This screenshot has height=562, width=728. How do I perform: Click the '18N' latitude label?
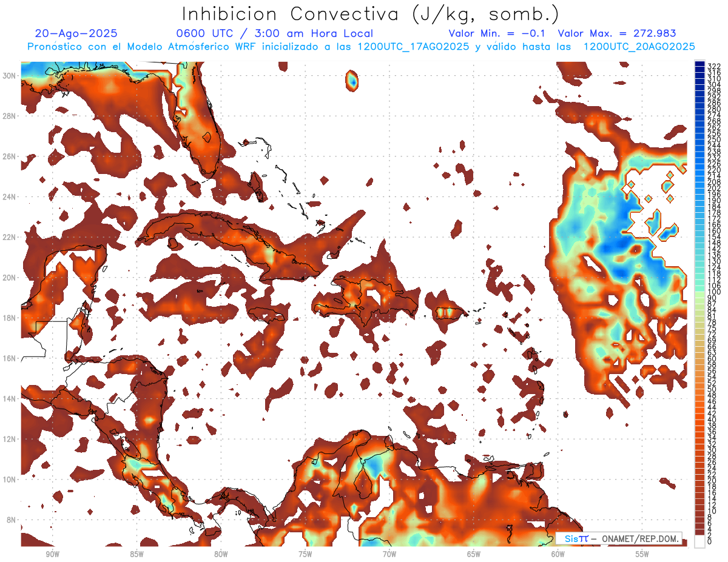(x=9, y=318)
